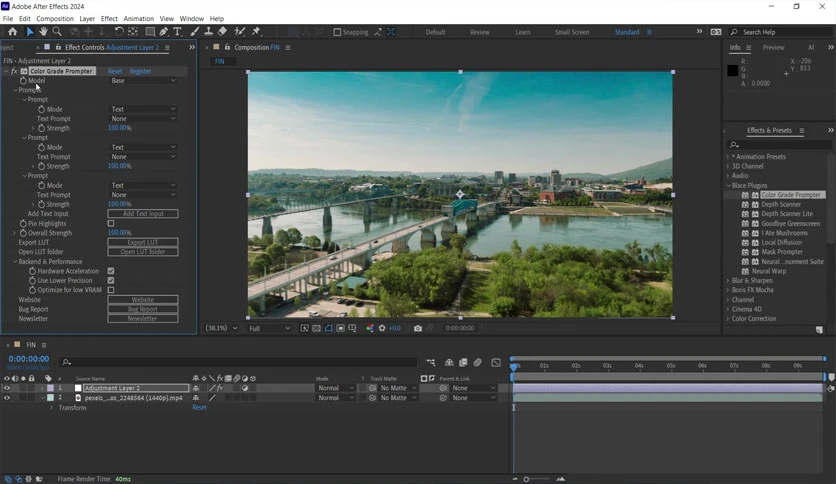Image resolution: width=836 pixels, height=484 pixels.
Task: Collapse the Backend & Performance group
Action: coord(15,262)
